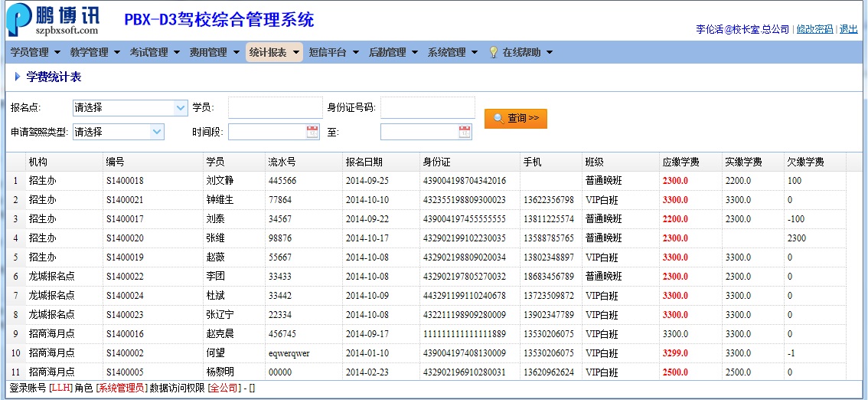Image resolution: width=868 pixels, height=400 pixels.
Task: Click the 系统管理员 role in status bar
Action: [122, 388]
